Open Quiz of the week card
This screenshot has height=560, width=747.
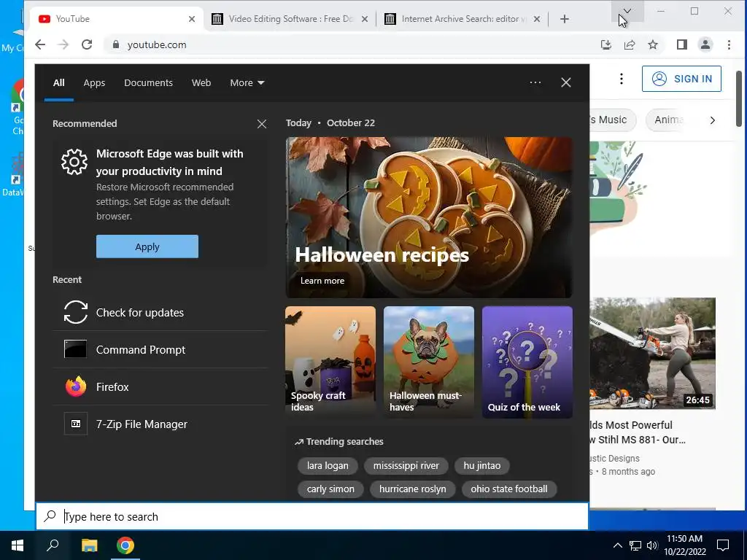click(527, 362)
